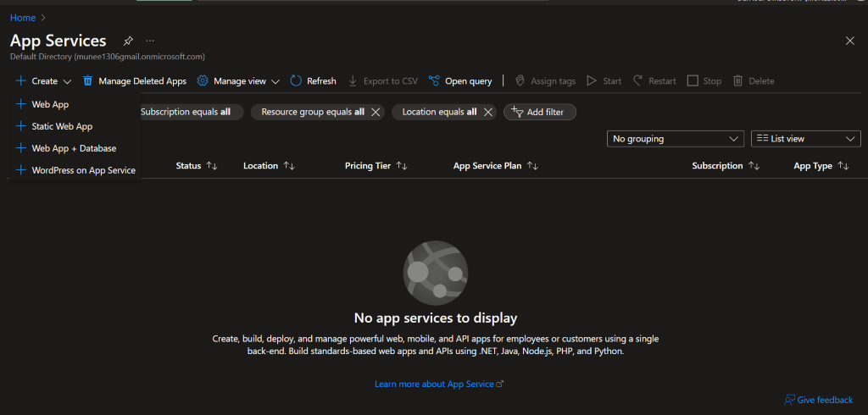This screenshot has width=868, height=415.
Task: Sort by Location column
Action: pos(269,166)
